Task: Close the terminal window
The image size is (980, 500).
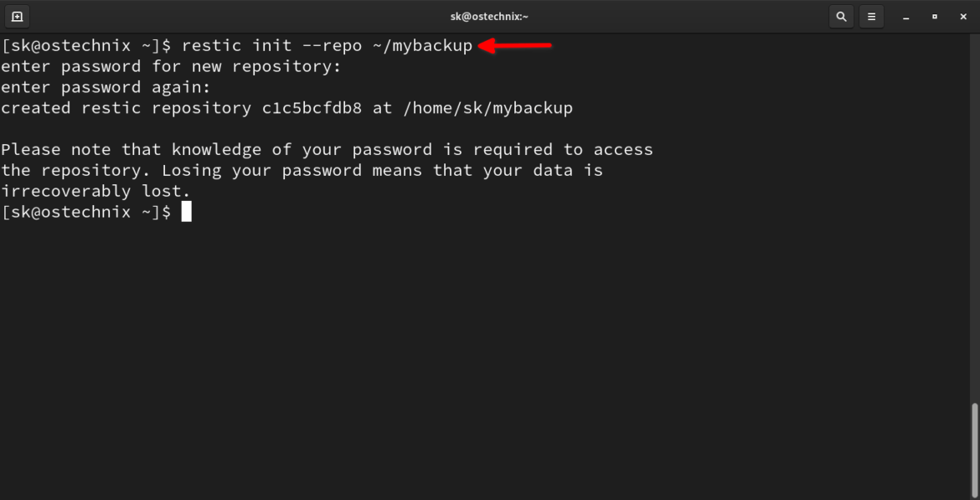Action: 963,16
